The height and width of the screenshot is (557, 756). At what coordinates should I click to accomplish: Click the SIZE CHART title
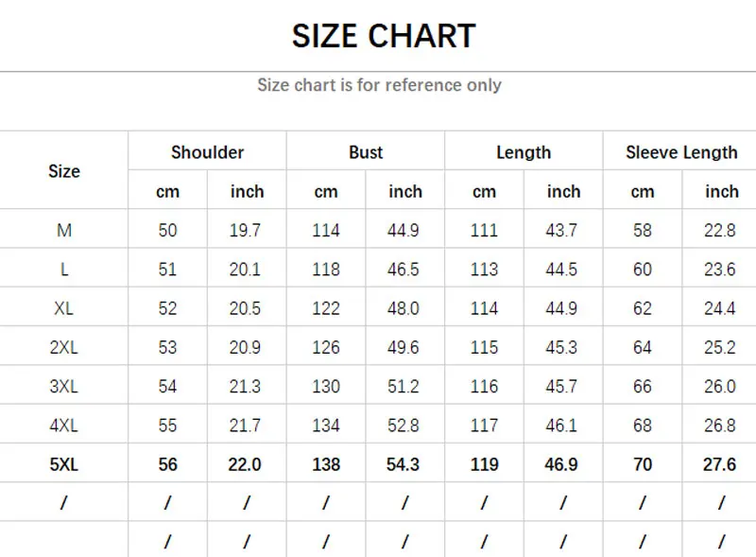tap(383, 36)
